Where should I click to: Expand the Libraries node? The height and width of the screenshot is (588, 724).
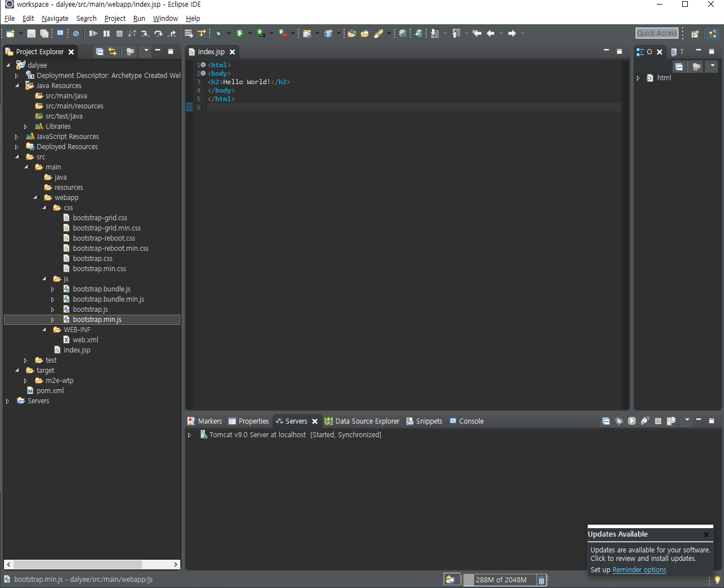[25, 127]
